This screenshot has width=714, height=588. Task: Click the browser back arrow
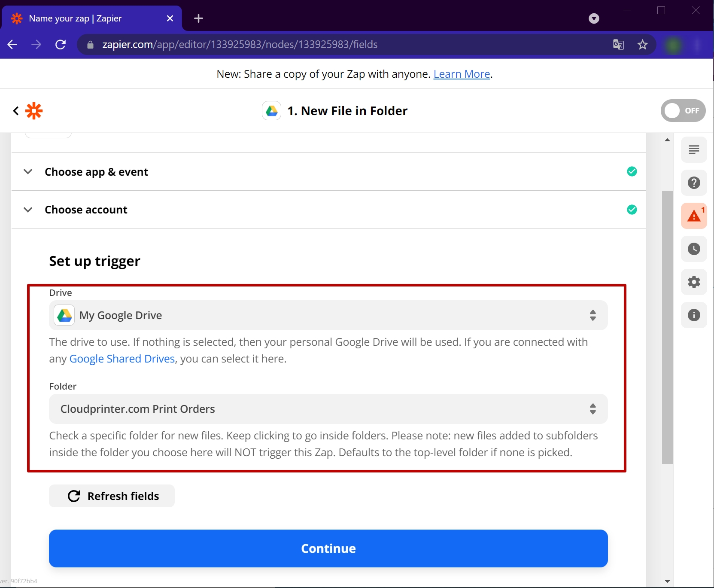tap(12, 45)
